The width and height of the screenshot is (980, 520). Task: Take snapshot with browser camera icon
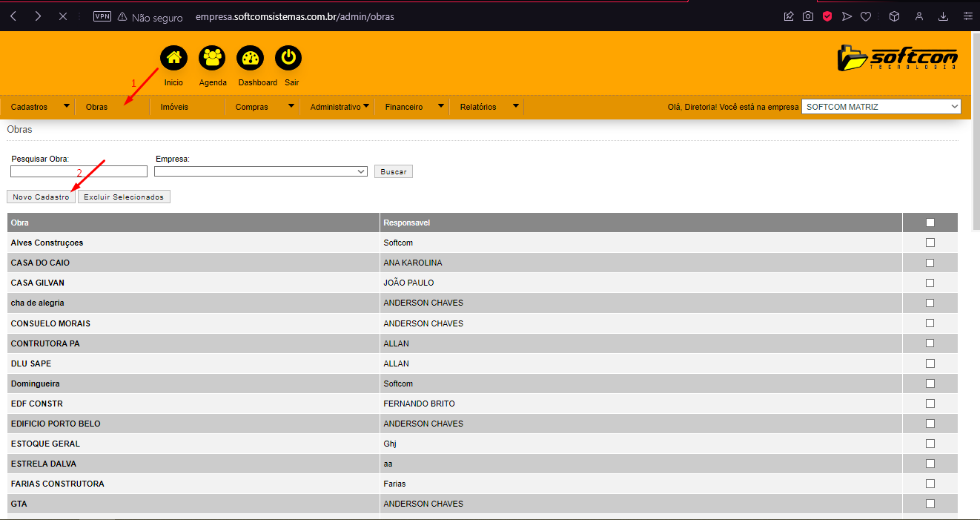tap(808, 16)
